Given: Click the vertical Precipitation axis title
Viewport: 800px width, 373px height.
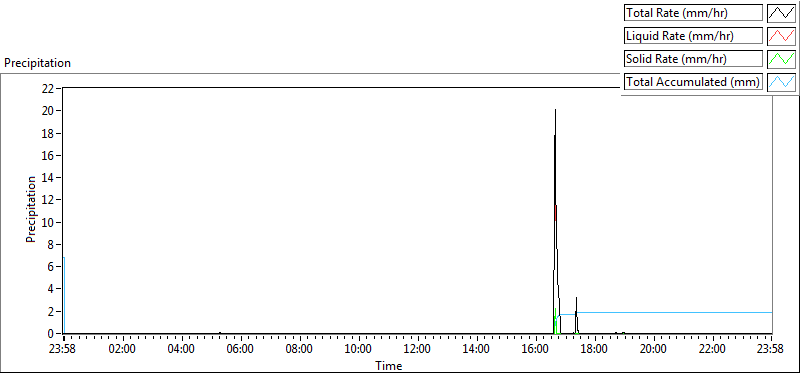Looking at the screenshot, I should 31,209.
